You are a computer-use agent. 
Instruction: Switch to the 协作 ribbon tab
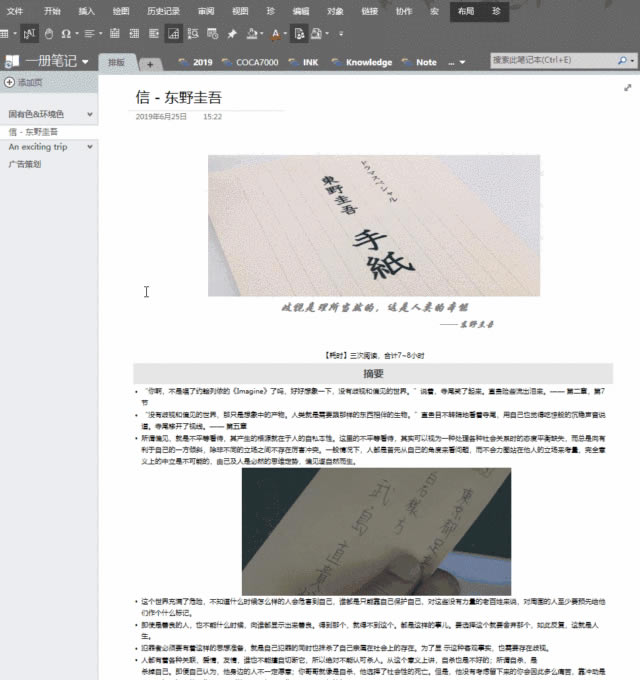coord(404,11)
